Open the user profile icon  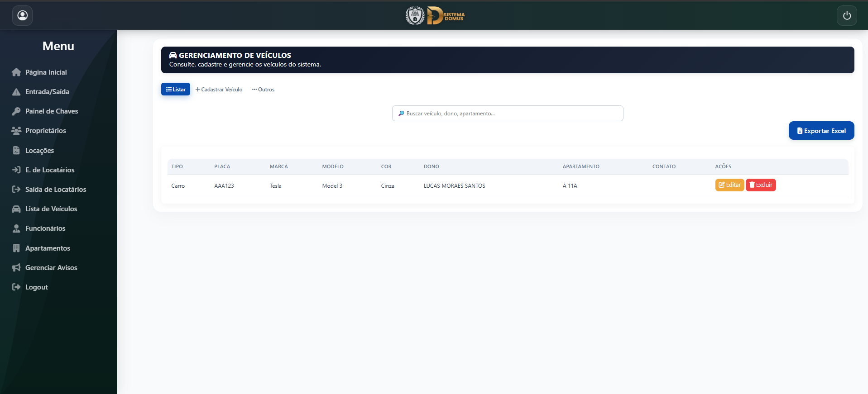point(22,16)
